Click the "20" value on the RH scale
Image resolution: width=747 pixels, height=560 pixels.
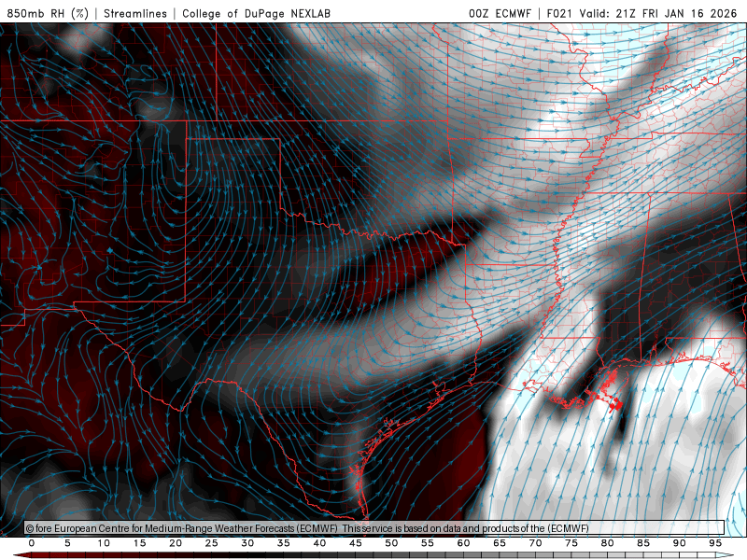click(x=176, y=543)
